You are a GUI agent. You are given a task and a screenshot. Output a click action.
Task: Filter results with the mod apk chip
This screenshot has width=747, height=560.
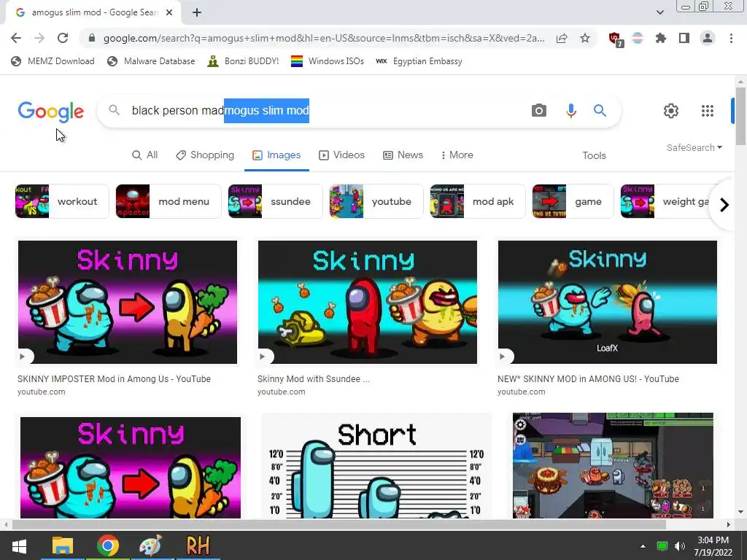(478, 201)
